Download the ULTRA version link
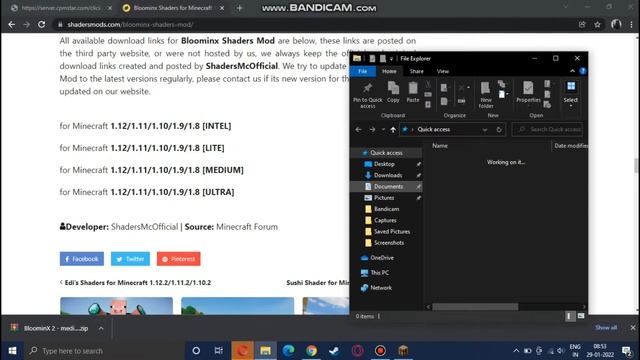The image size is (640, 360). [172, 192]
